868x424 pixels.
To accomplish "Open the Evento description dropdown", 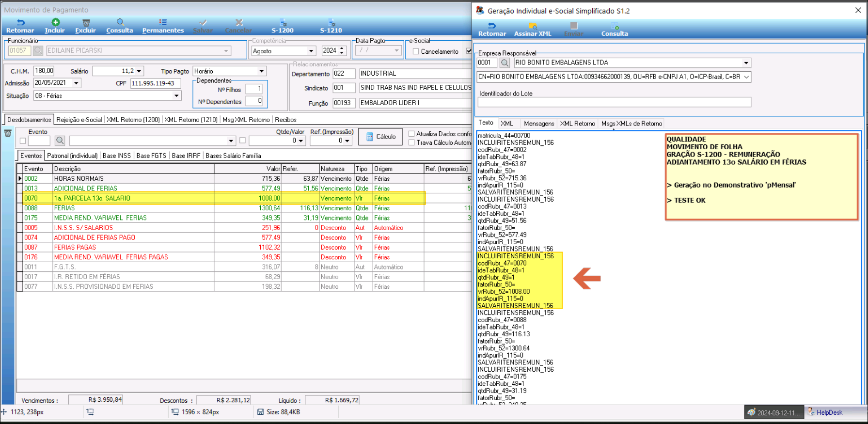I will click(x=231, y=141).
